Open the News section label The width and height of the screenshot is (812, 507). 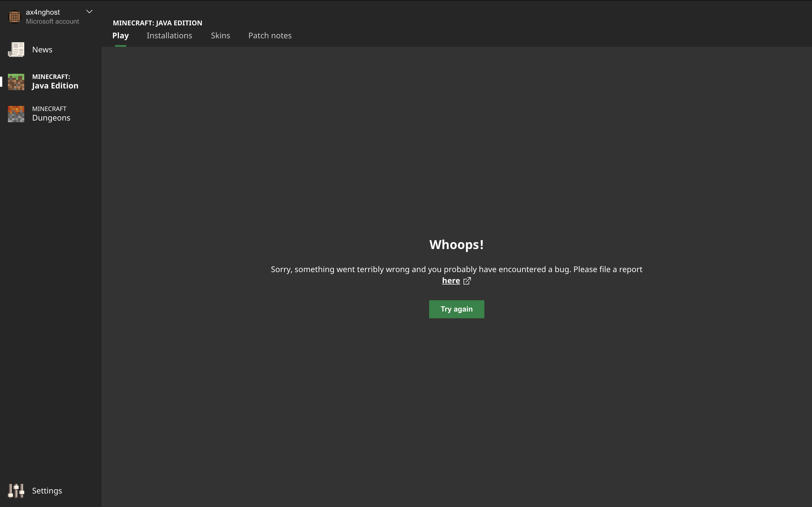[x=42, y=50]
